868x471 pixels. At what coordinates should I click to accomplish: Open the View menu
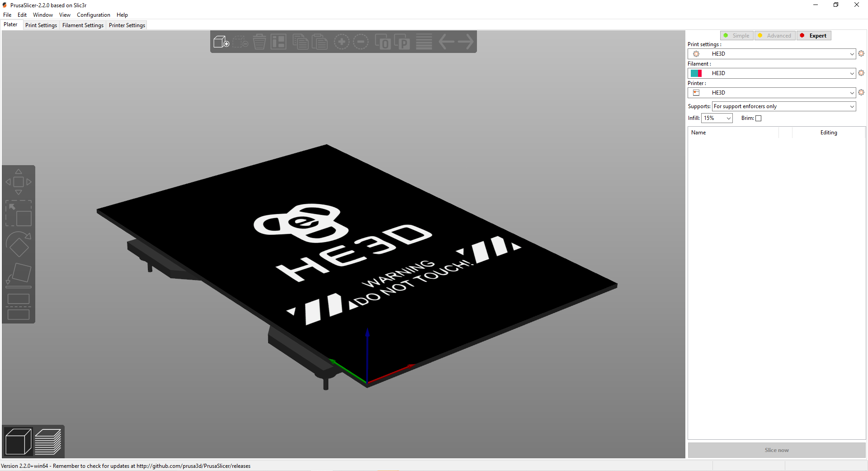pyautogui.click(x=65, y=15)
